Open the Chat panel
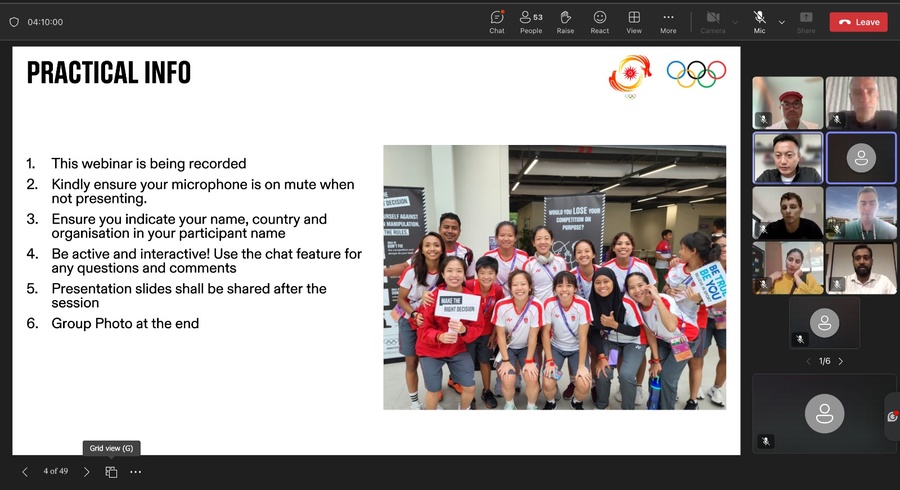This screenshot has height=490, width=900. pyautogui.click(x=497, y=21)
